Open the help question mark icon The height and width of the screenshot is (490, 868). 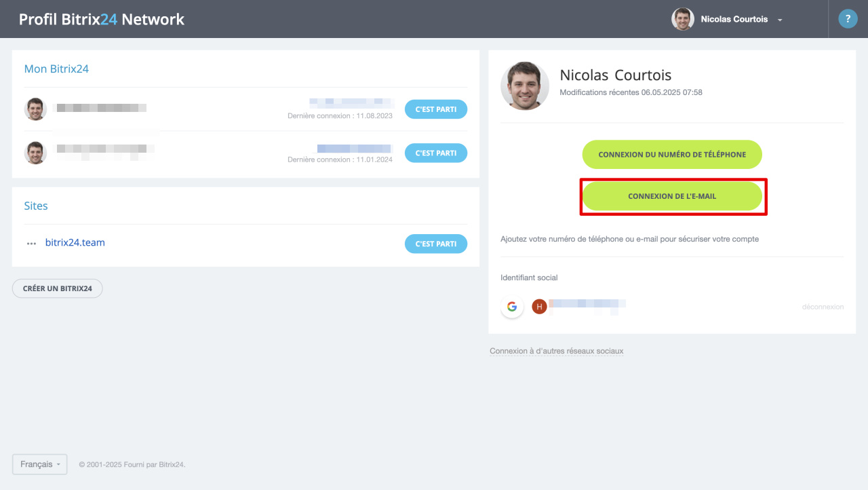click(x=848, y=19)
